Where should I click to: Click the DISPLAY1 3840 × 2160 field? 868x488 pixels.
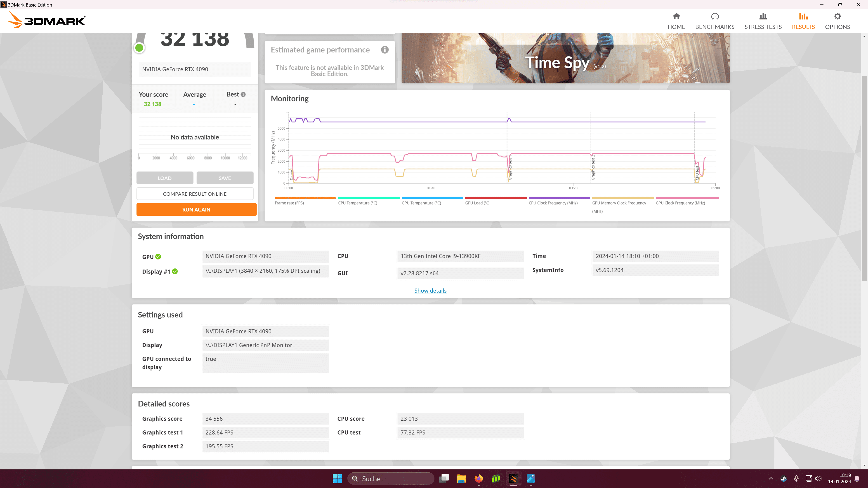[x=266, y=271]
